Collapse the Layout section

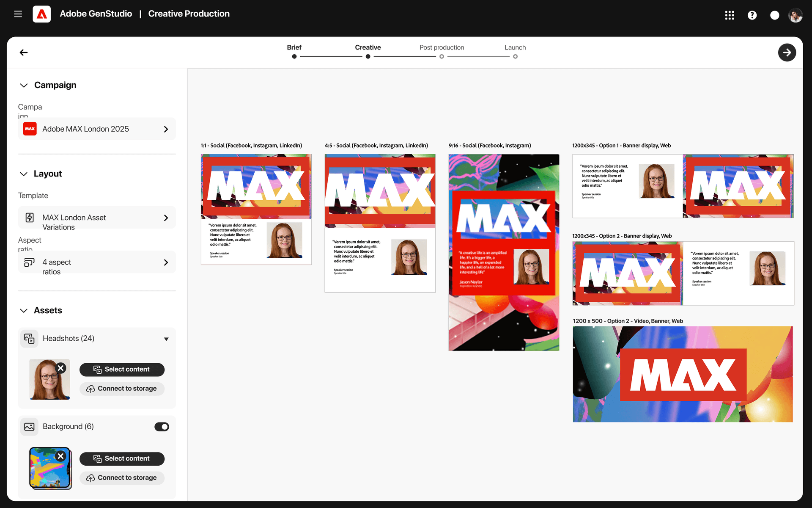pyautogui.click(x=24, y=174)
